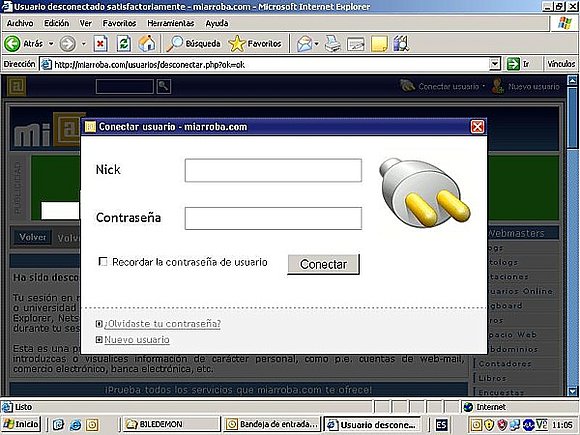Screen dimensions: 580x435
Task: Click the Contadores sidebar entry
Action: coord(505,364)
